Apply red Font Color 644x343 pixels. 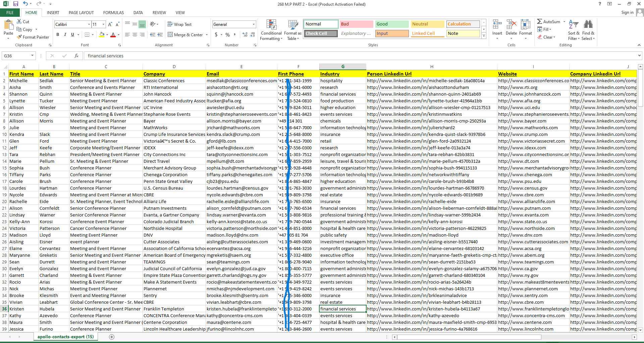click(x=113, y=35)
